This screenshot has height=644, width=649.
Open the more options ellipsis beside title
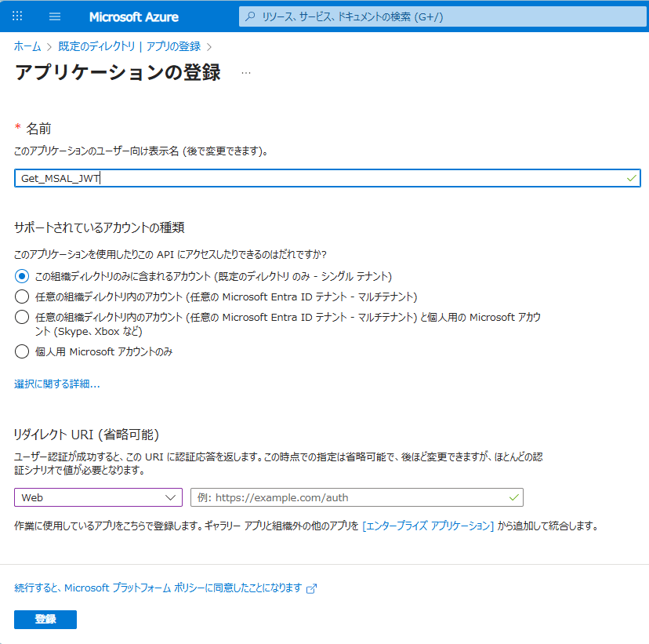246,73
